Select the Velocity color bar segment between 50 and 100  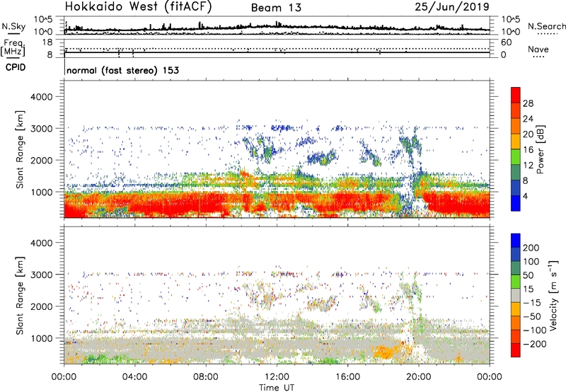(x=516, y=268)
